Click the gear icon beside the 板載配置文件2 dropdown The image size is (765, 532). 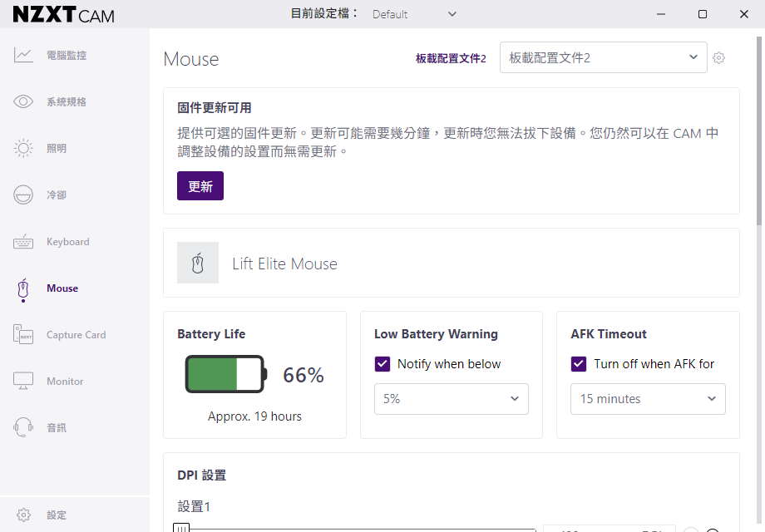[718, 58]
